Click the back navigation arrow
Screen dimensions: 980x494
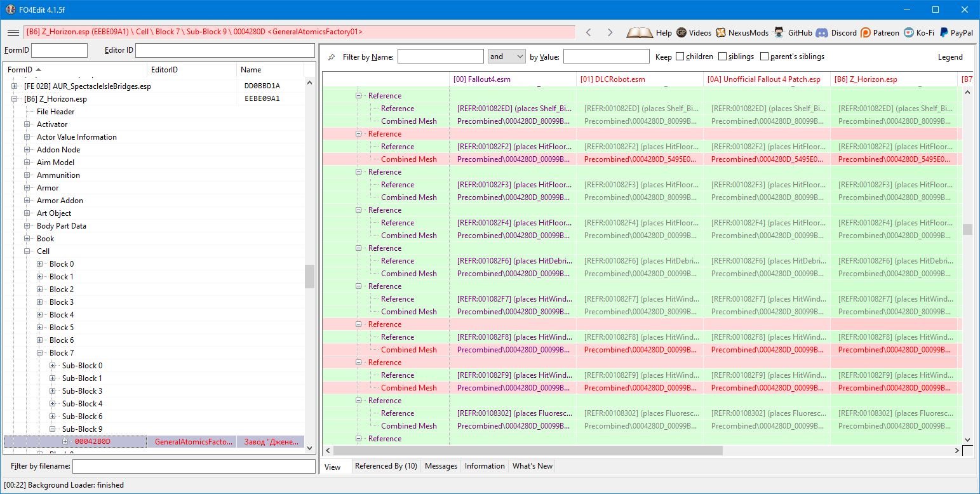coord(588,32)
